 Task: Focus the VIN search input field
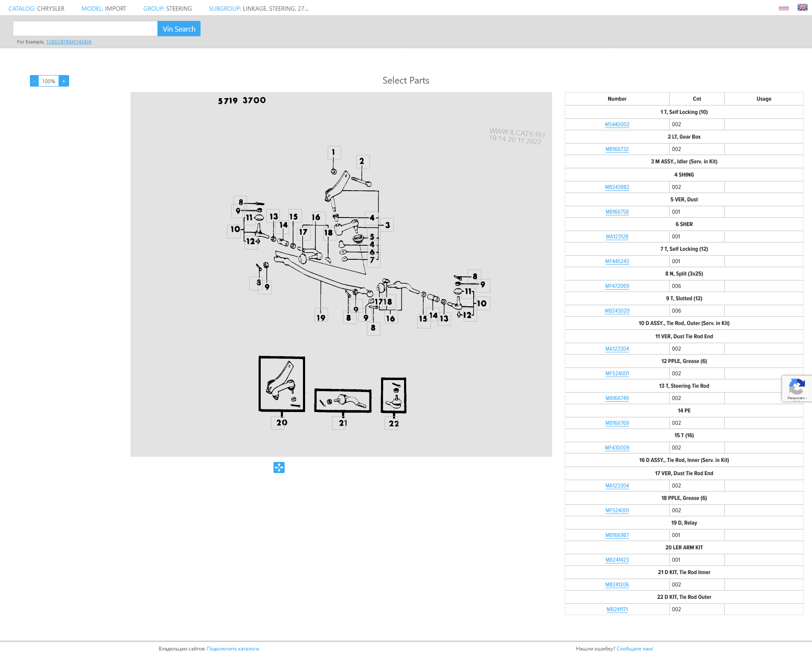pos(85,29)
